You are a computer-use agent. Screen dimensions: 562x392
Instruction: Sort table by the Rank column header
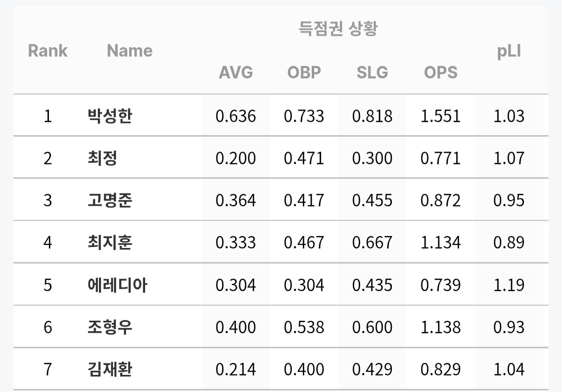click(48, 50)
